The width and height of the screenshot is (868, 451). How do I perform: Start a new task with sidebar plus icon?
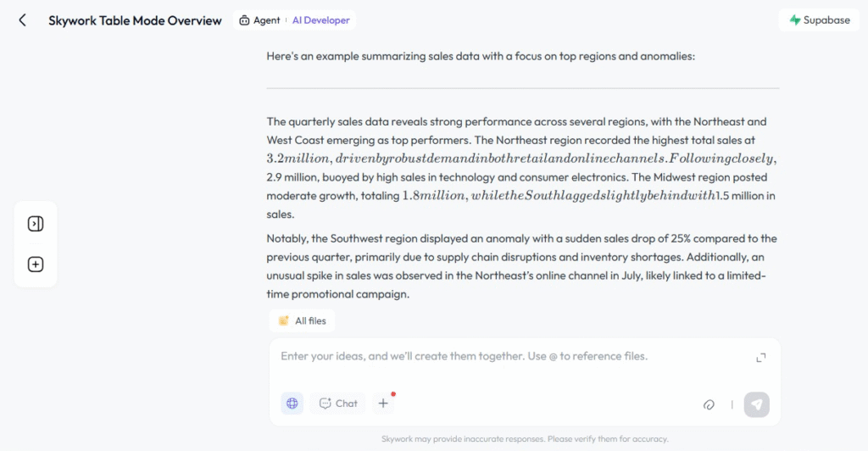(x=36, y=264)
